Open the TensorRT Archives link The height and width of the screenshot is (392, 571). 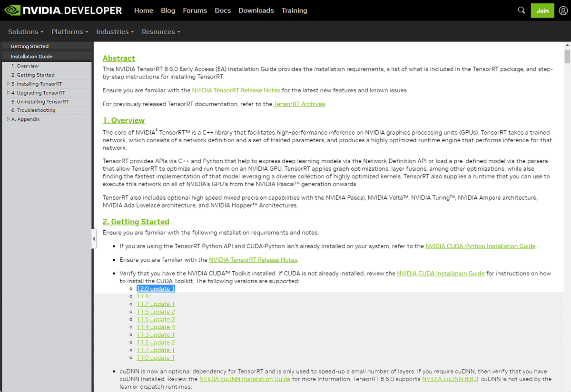coord(299,104)
